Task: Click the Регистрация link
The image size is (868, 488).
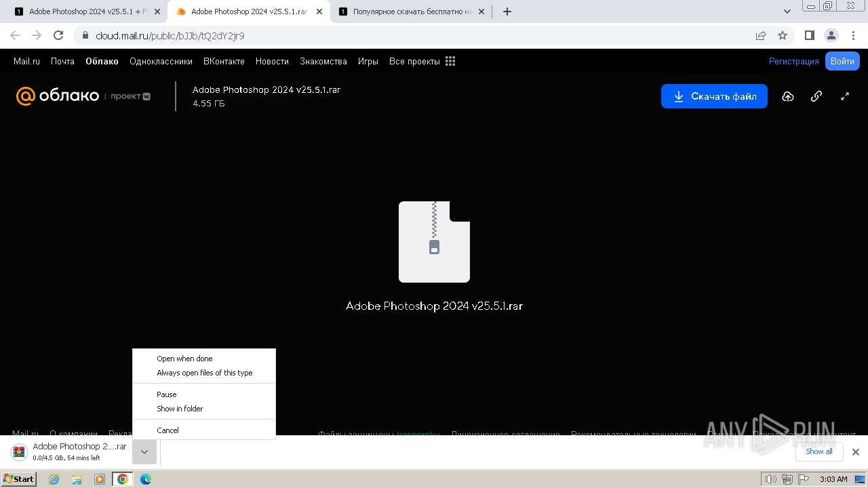Action: coord(794,61)
